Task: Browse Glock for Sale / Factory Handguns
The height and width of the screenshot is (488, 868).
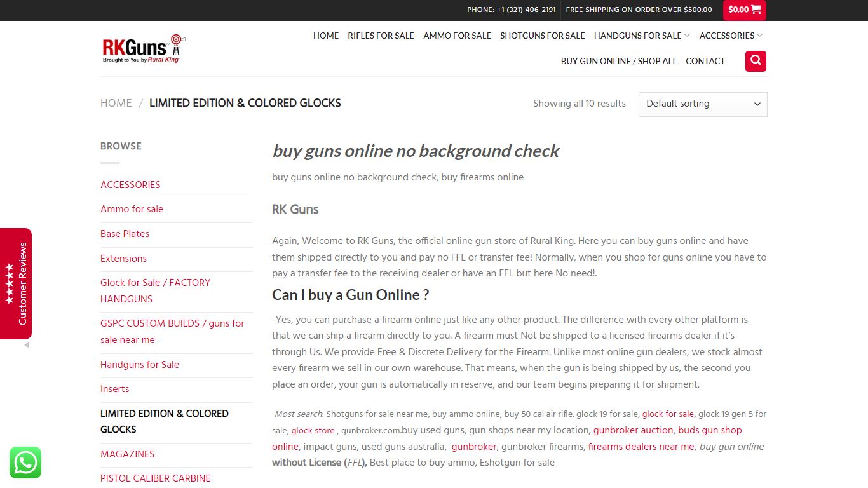Action: point(155,291)
